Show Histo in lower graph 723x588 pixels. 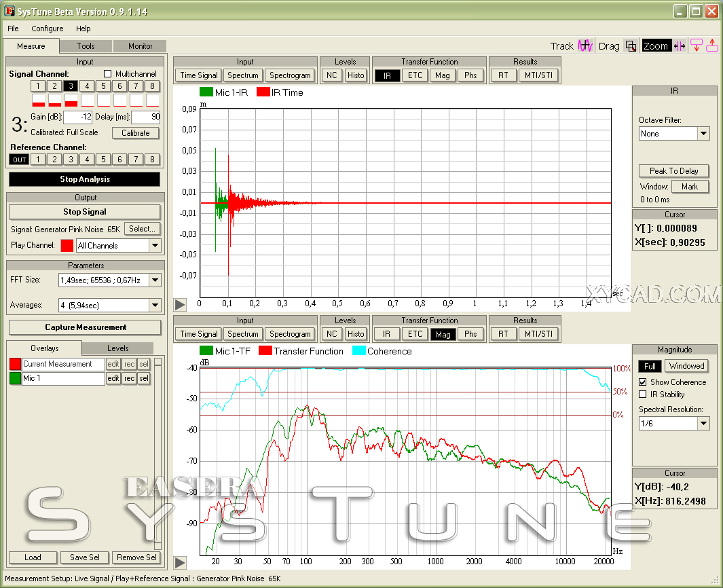(x=356, y=334)
